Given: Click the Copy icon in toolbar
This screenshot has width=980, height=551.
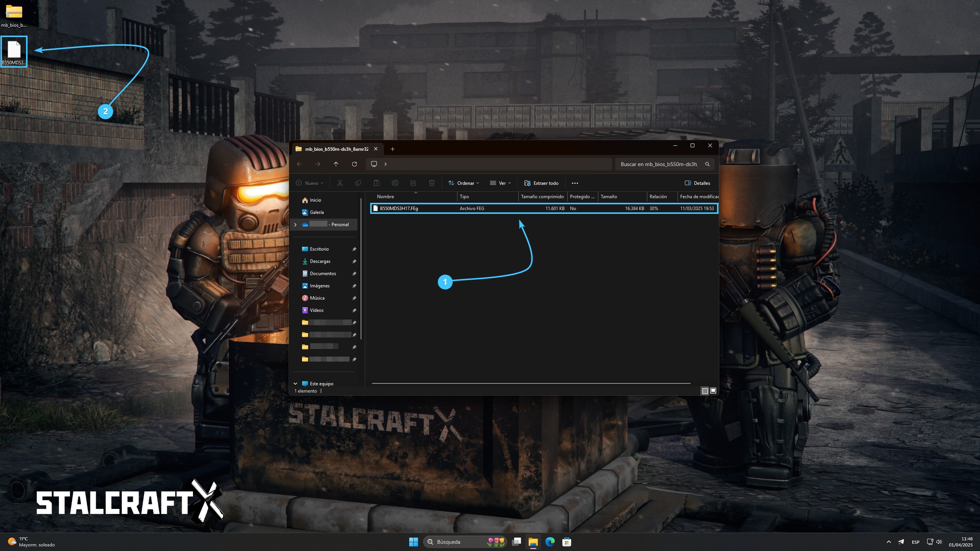Looking at the screenshot, I should tap(358, 183).
